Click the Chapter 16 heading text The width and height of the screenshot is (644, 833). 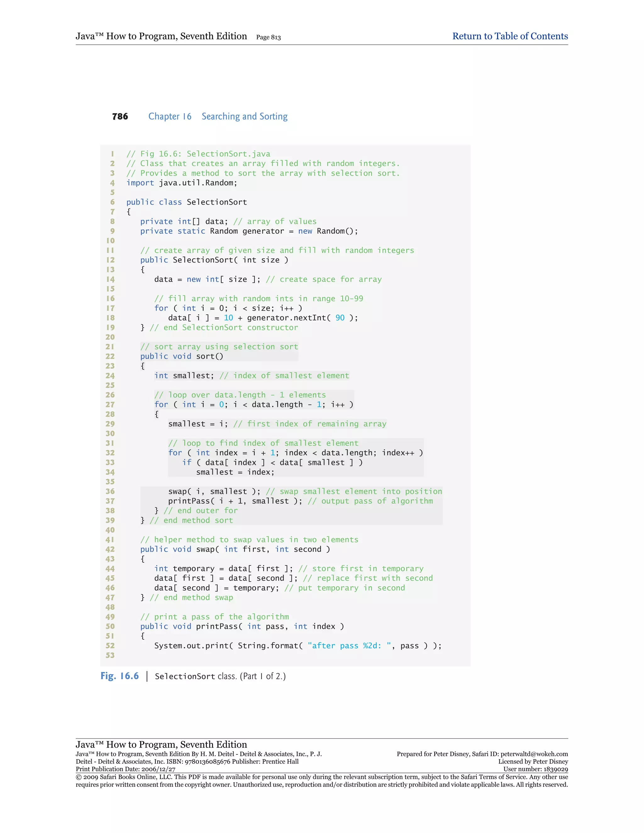point(170,116)
